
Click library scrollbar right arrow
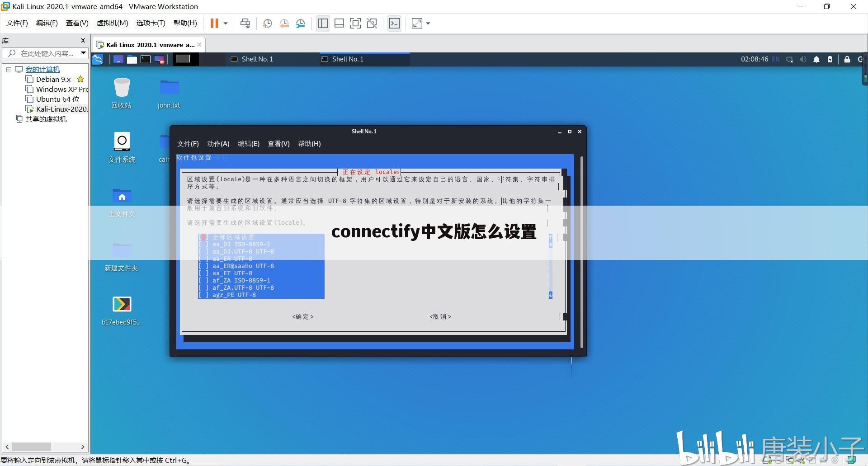tap(83, 447)
